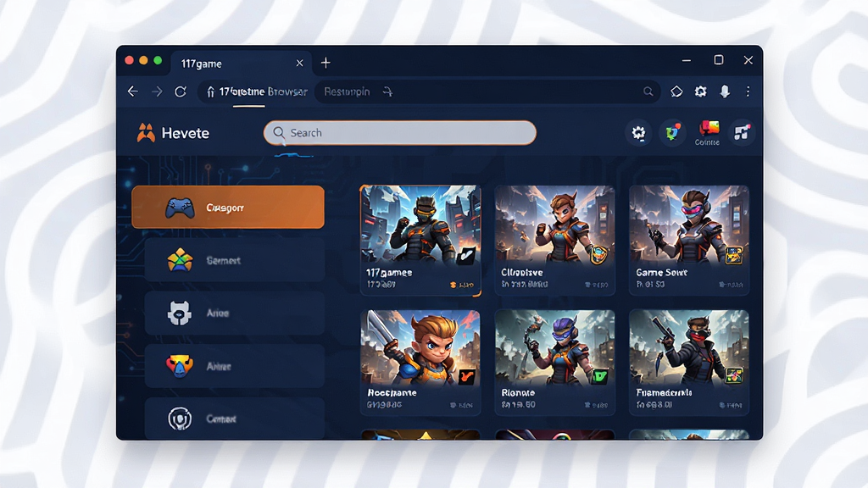Open the Fnamedenkls game thumbnail

[688, 347]
